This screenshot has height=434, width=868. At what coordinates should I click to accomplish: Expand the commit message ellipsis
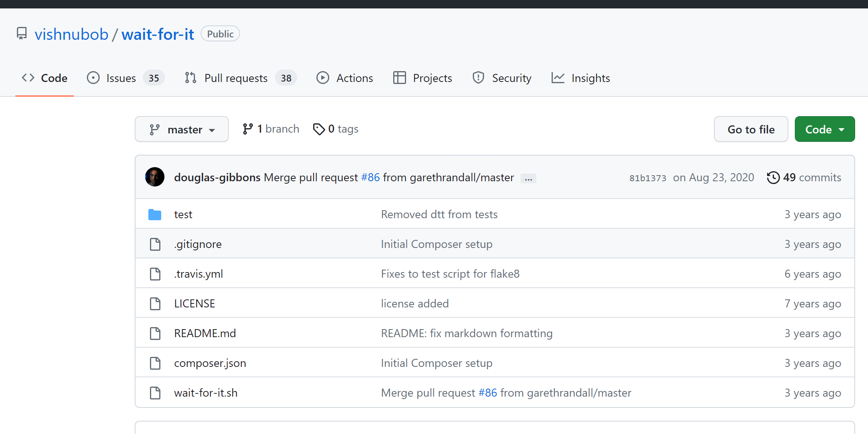pos(528,178)
